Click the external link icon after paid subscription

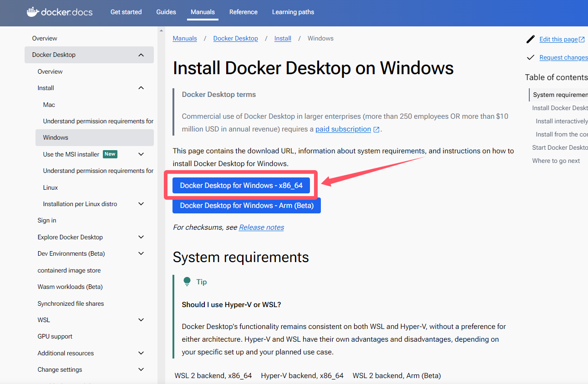(376, 130)
